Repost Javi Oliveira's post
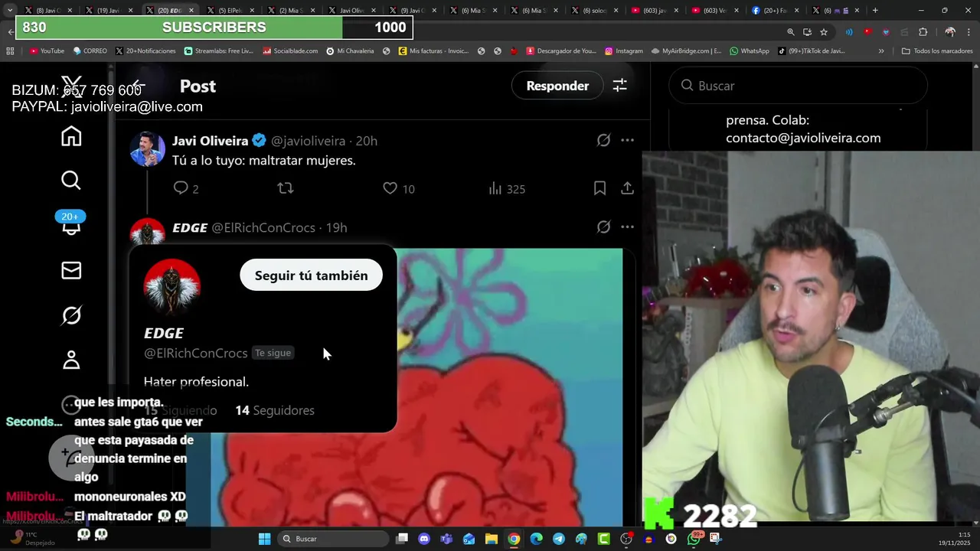 [x=286, y=188]
